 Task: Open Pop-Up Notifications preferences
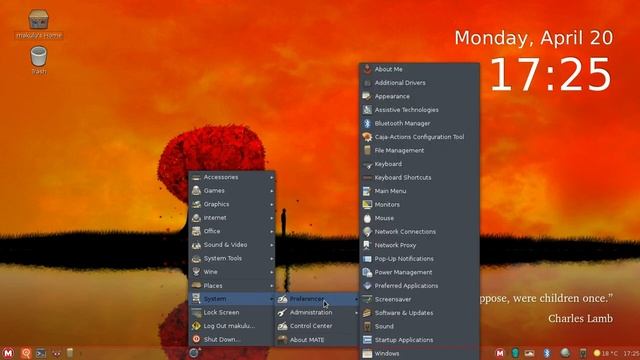pyautogui.click(x=419, y=259)
